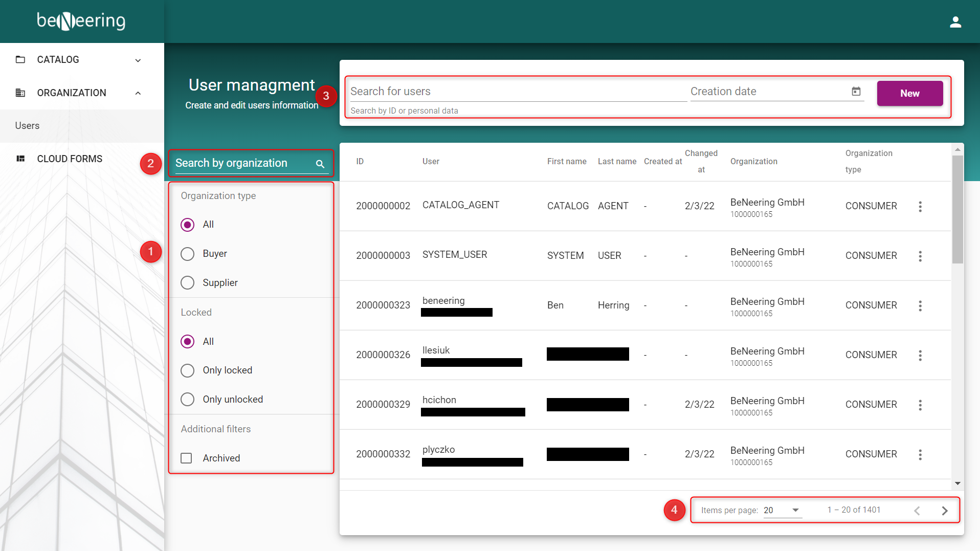Select the Only locked filter
This screenshot has width=980, height=551.
click(188, 370)
